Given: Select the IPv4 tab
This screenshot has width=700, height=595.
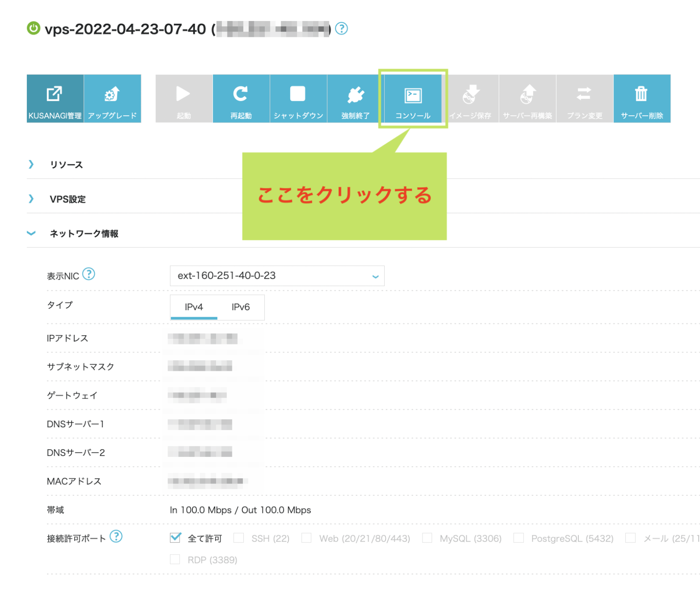Looking at the screenshot, I should coord(194,307).
